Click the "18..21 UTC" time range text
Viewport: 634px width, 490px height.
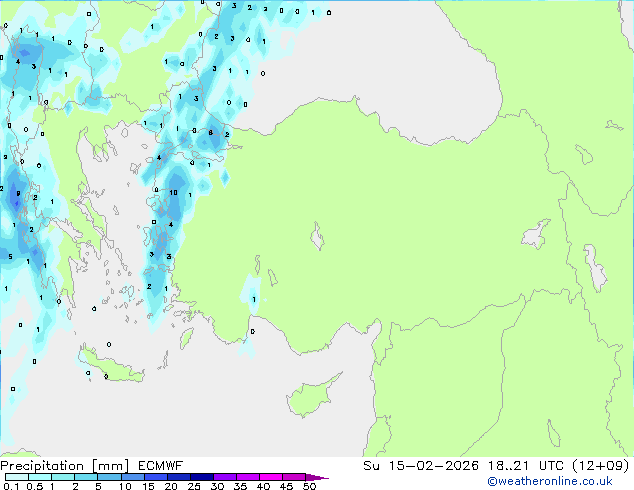click(525, 466)
